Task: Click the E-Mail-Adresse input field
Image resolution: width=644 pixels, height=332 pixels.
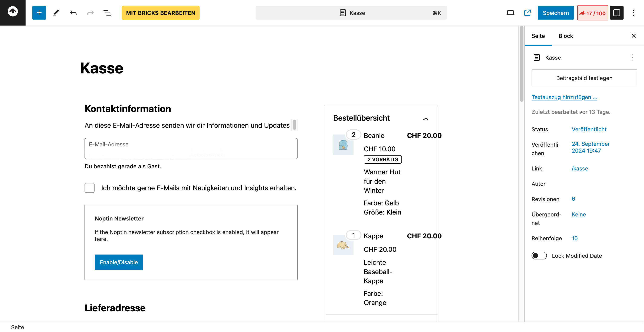Action: 191,148
